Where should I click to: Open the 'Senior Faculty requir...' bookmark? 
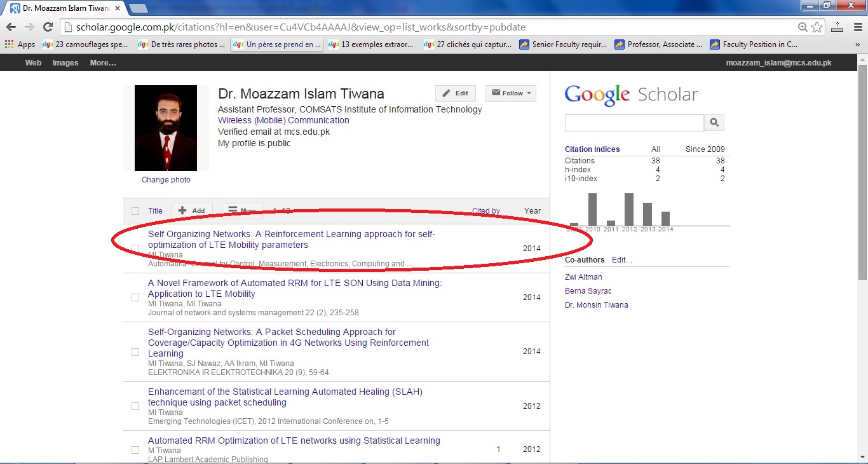(x=563, y=44)
